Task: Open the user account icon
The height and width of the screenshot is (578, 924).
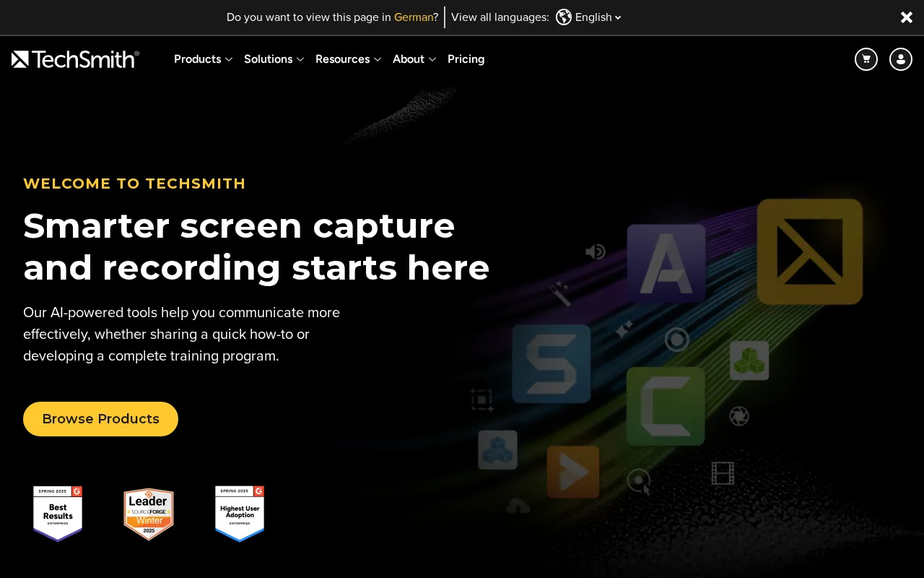Action: click(901, 59)
